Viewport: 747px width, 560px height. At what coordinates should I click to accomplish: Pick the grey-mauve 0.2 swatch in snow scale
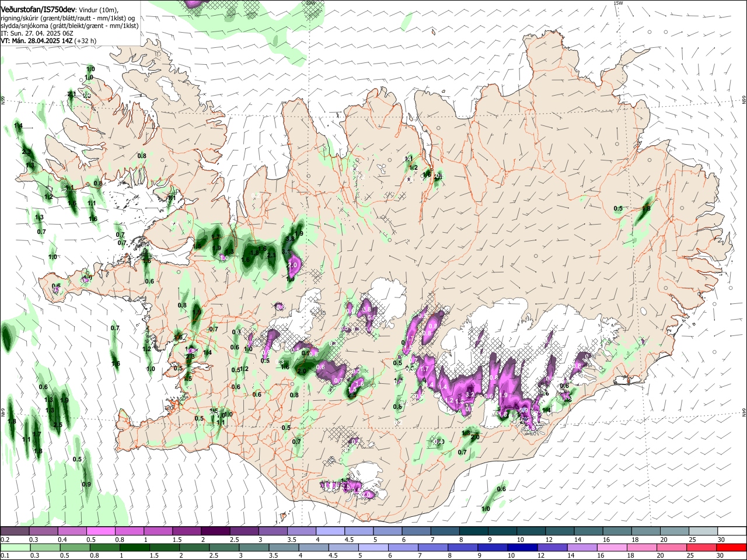click(14, 531)
